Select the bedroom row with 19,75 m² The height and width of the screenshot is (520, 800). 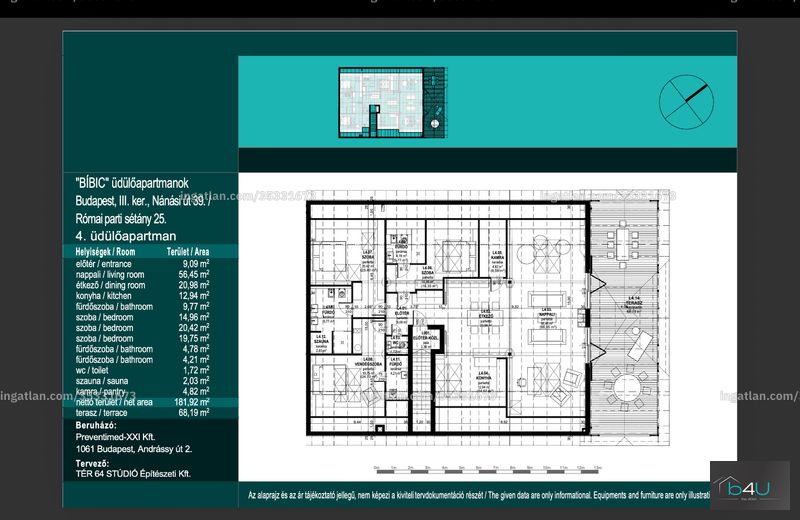coord(142,339)
